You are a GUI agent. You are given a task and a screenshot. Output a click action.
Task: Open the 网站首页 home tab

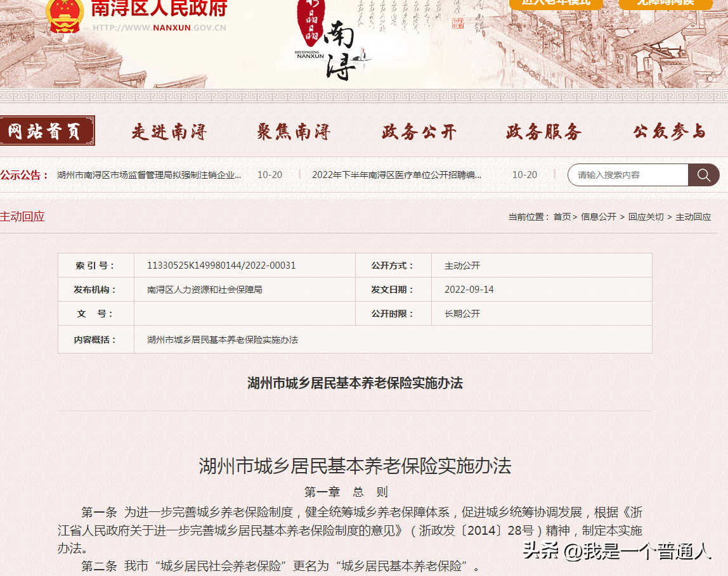point(46,131)
